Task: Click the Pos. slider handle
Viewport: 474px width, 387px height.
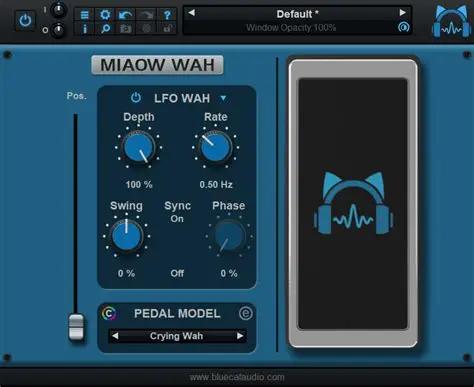Action: (x=76, y=327)
